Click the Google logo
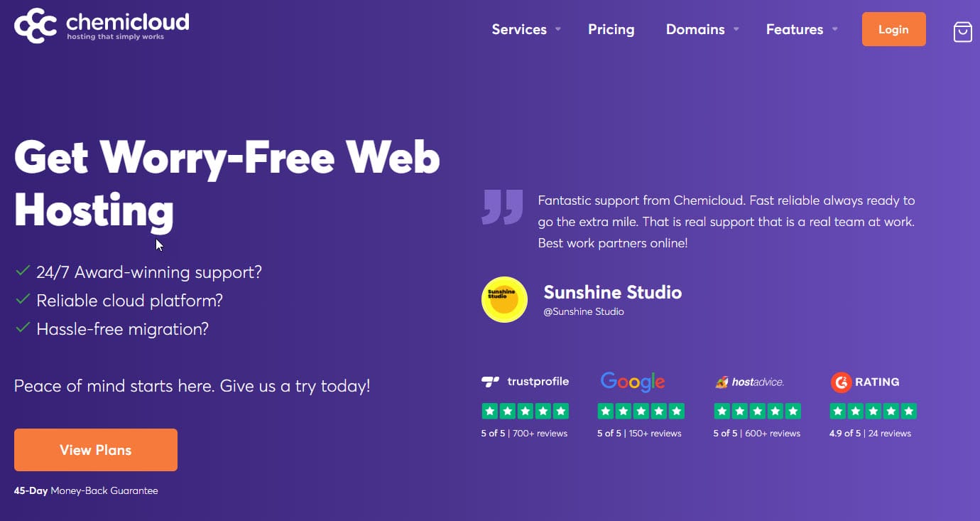This screenshot has width=980, height=521. (x=632, y=382)
